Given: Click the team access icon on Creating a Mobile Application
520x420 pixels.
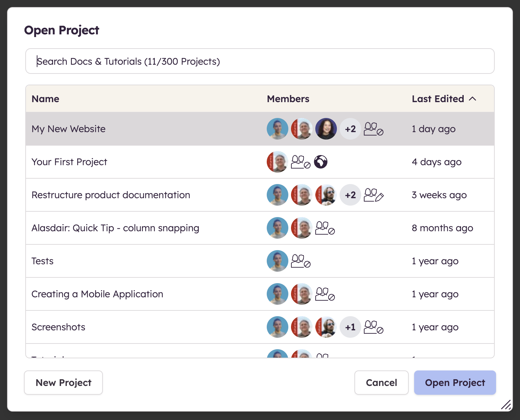Looking at the screenshot, I should pyautogui.click(x=325, y=294).
